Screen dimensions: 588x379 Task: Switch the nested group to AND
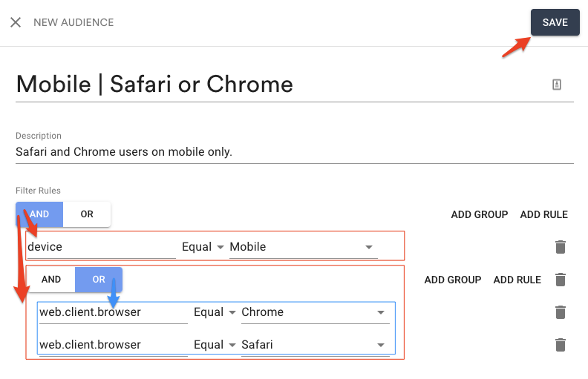51,280
